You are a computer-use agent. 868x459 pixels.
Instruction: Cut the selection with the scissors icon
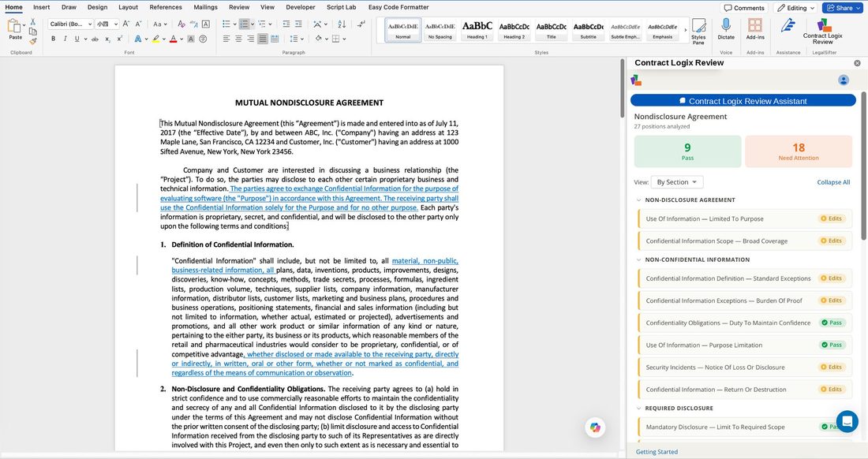point(32,21)
